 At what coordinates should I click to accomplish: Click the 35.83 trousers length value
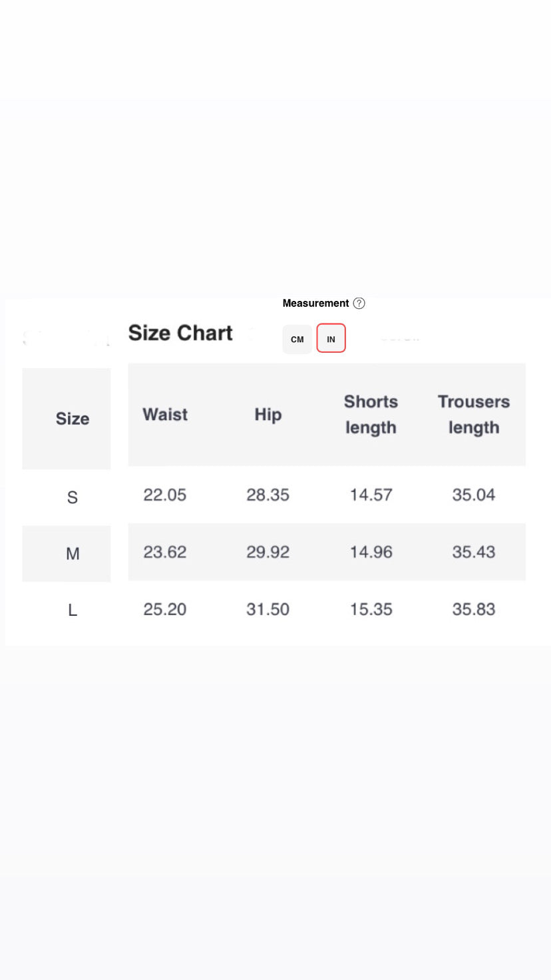(x=474, y=609)
